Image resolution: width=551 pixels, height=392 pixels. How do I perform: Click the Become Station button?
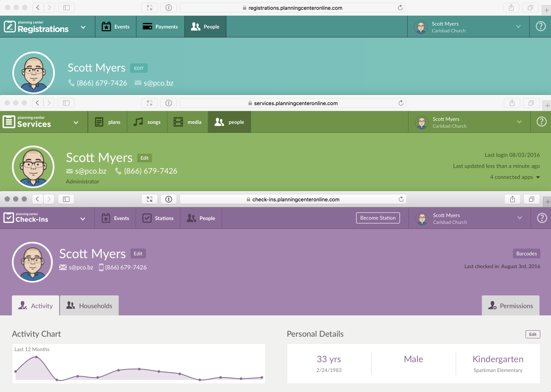pyautogui.click(x=378, y=218)
